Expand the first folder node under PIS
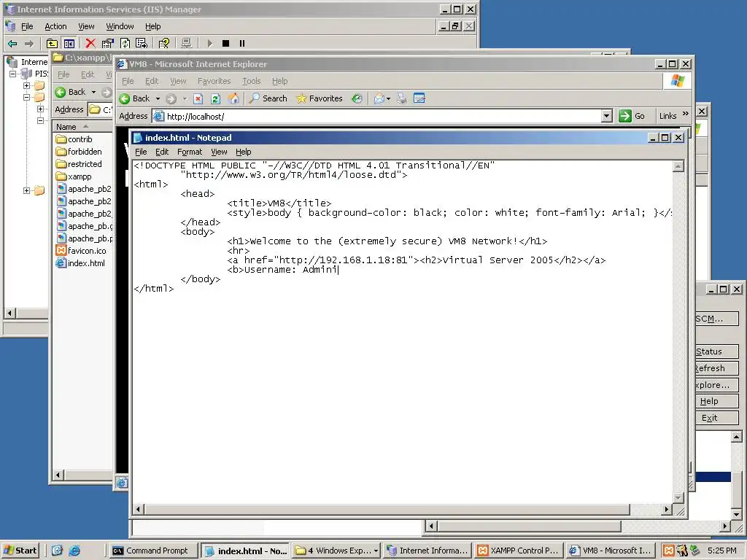 click(27, 86)
